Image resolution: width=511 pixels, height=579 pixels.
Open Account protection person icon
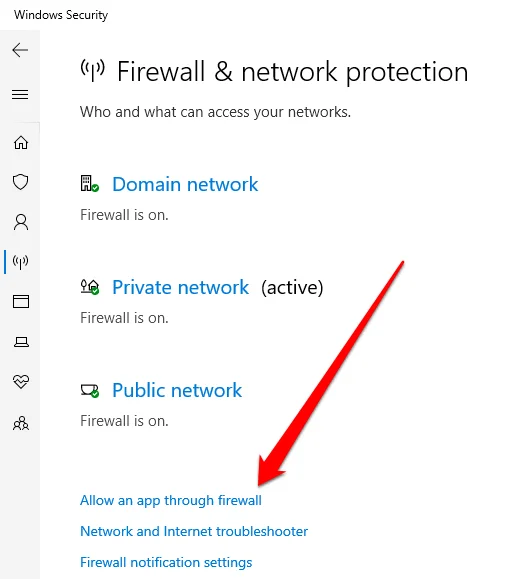coord(21,222)
